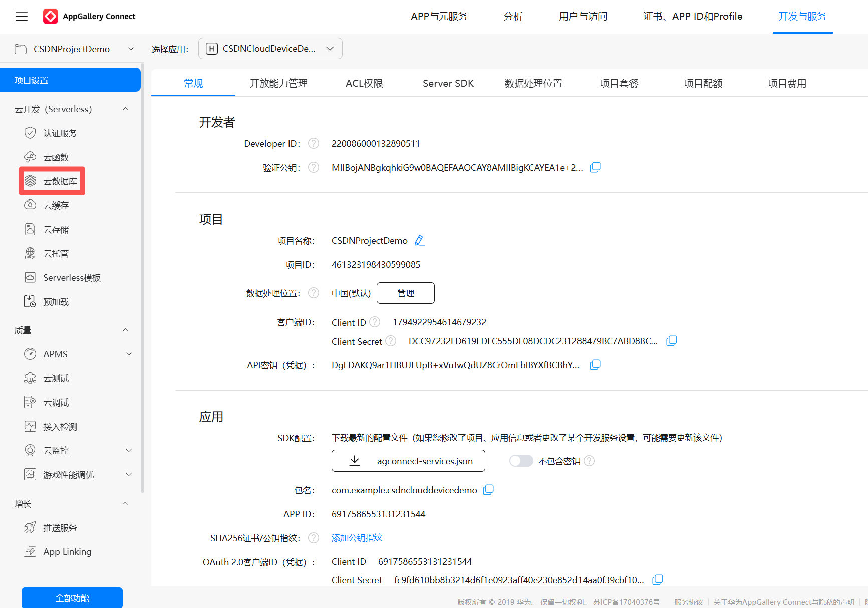Copy the package name com.example.csdnclouddevicedemo
868x608 pixels.
488,490
